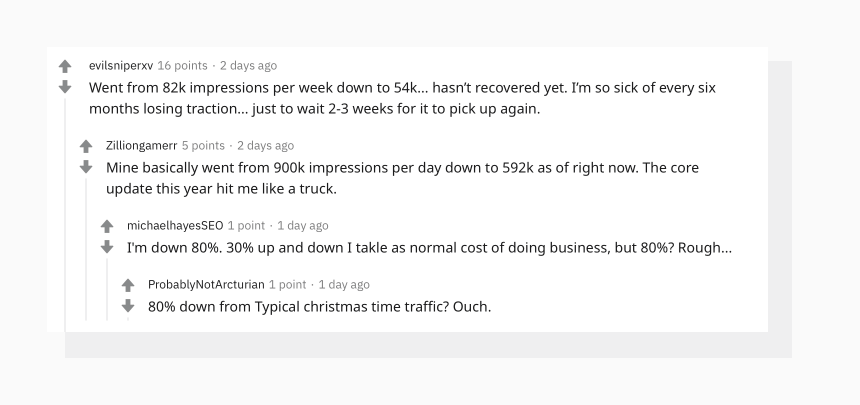Collapse thread line under michaelhayesSEO's comment

click(107, 289)
